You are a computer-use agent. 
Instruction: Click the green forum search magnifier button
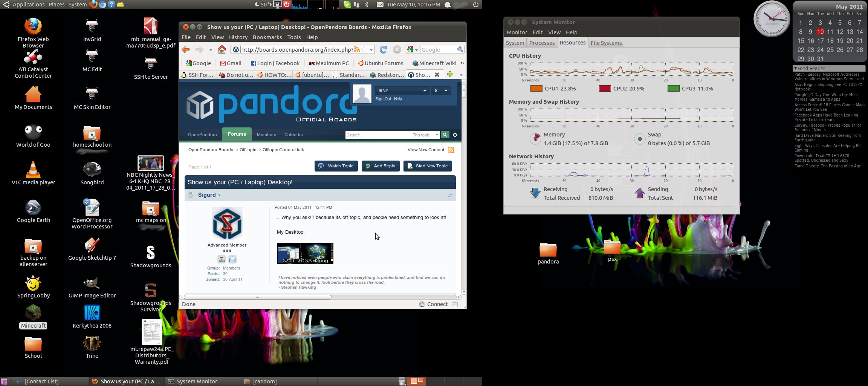click(x=445, y=135)
